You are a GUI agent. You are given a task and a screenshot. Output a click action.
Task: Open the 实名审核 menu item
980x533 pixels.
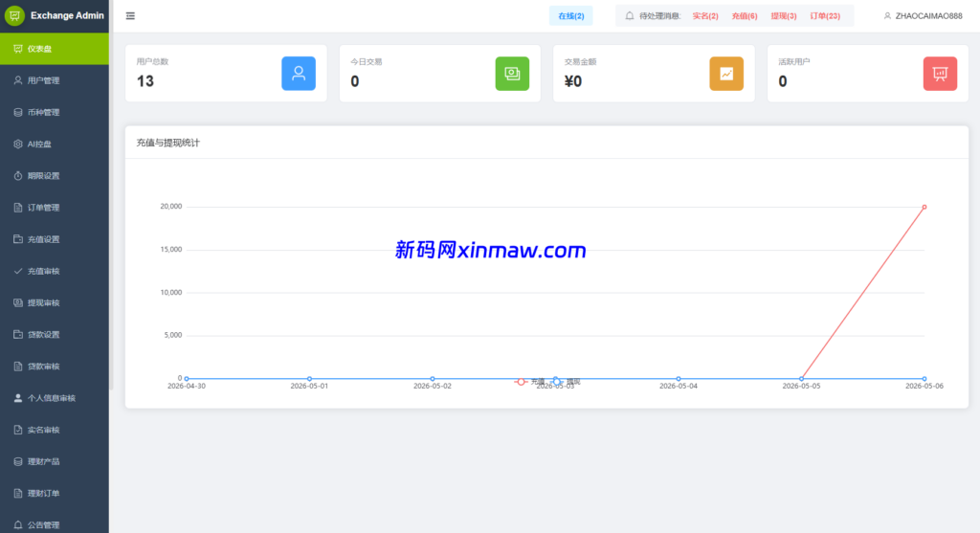tap(55, 430)
